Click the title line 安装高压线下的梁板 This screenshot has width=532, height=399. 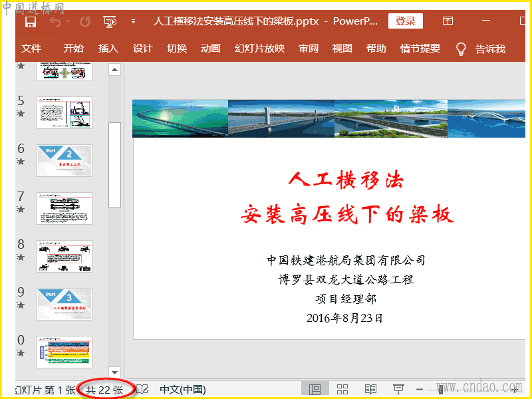point(346,214)
